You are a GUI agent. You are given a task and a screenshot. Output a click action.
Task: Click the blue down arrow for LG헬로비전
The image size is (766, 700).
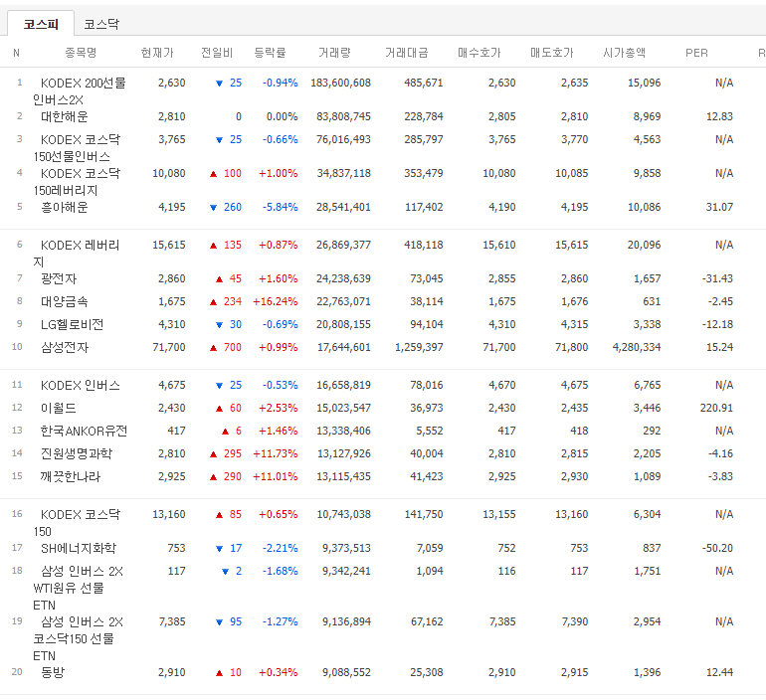219,325
